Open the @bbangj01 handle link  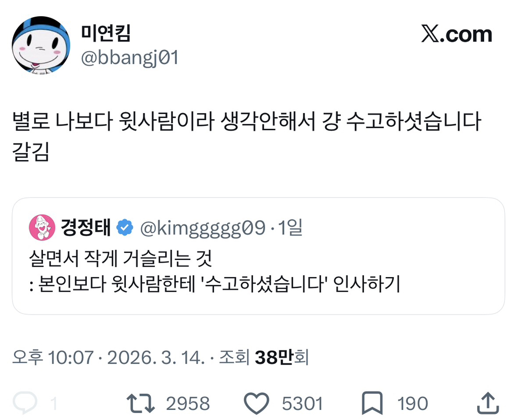(129, 58)
